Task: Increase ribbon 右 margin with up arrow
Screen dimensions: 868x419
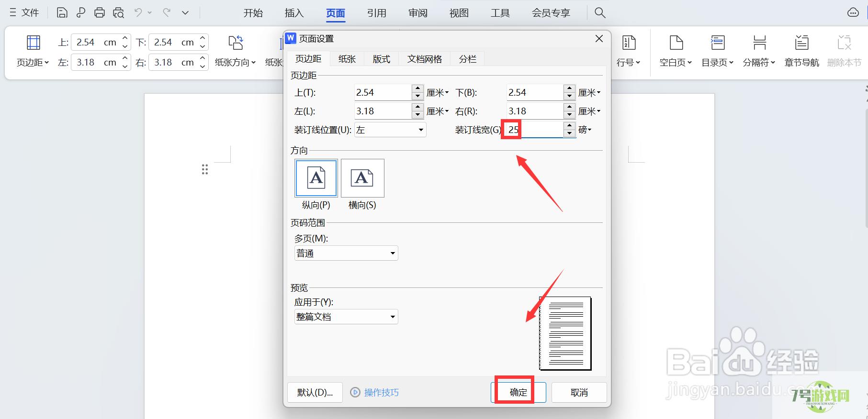Action: coord(203,58)
